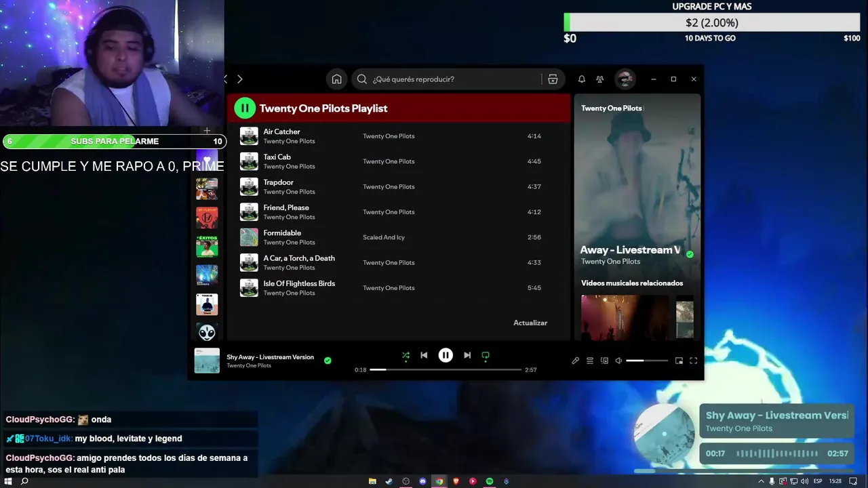
Task: Open the Spotify browse icon in search bar
Action: pyautogui.click(x=553, y=79)
